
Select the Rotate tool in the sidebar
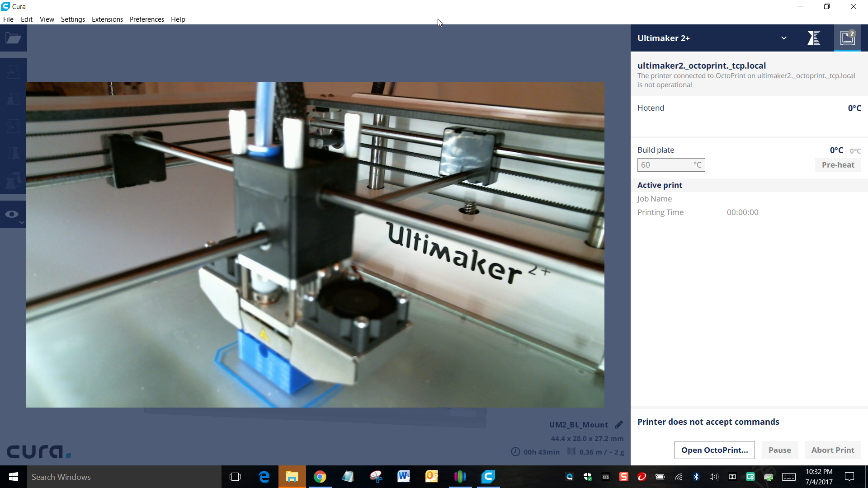tap(13, 126)
